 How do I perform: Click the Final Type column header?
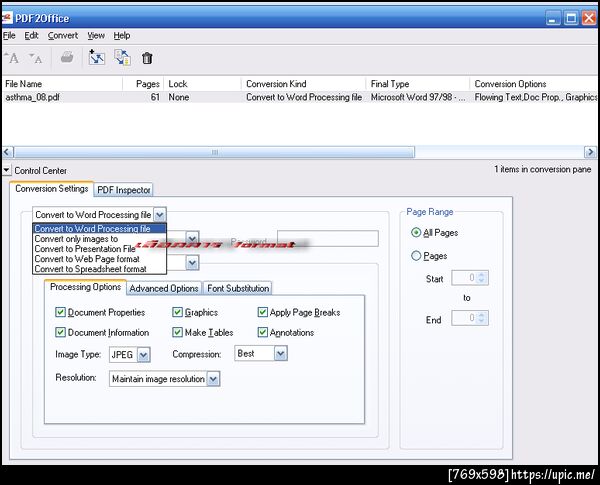point(417,84)
